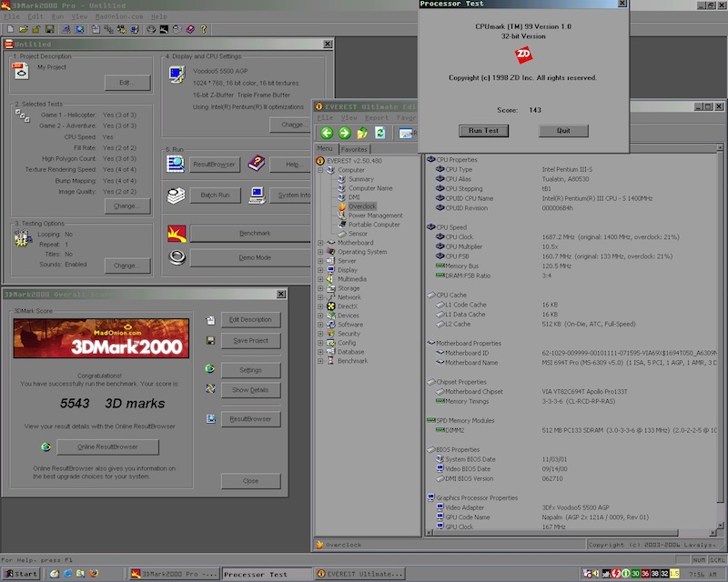Click Save Project button

pyautogui.click(x=251, y=341)
